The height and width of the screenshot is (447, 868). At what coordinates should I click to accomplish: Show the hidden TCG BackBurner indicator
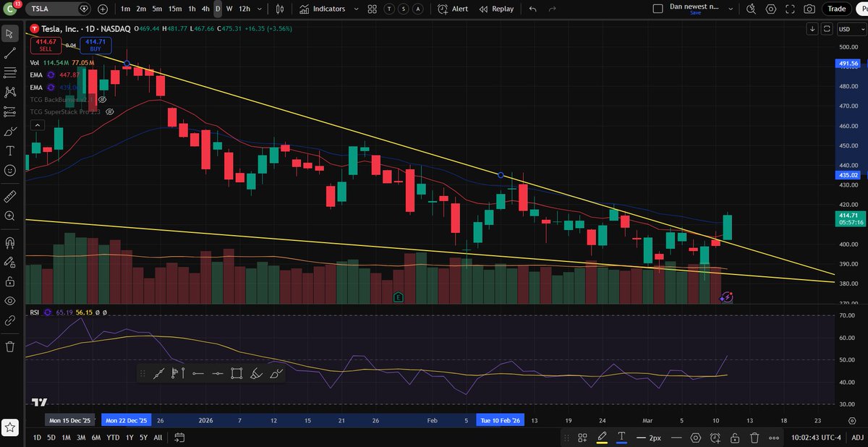click(x=102, y=99)
